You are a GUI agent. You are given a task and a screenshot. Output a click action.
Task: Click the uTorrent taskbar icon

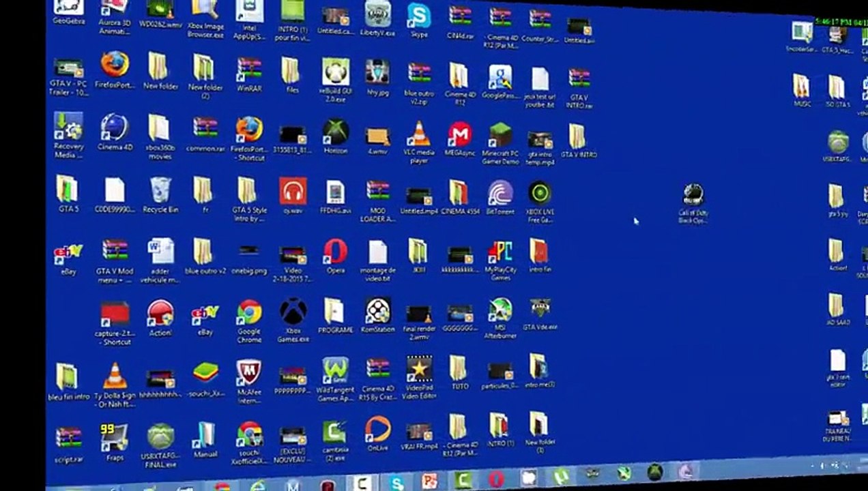click(x=561, y=476)
